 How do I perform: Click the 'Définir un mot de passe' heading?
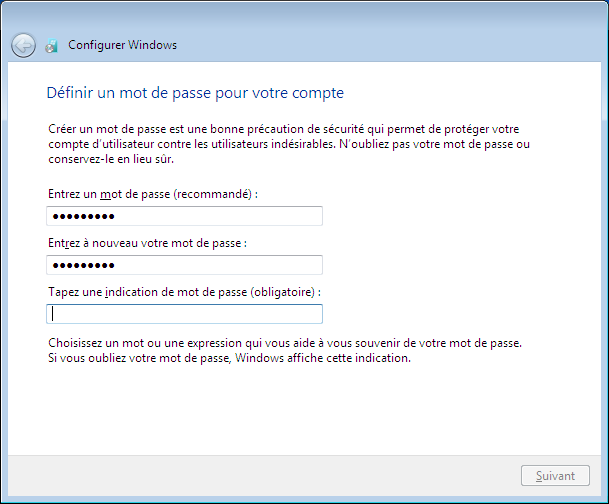pyautogui.click(x=195, y=93)
